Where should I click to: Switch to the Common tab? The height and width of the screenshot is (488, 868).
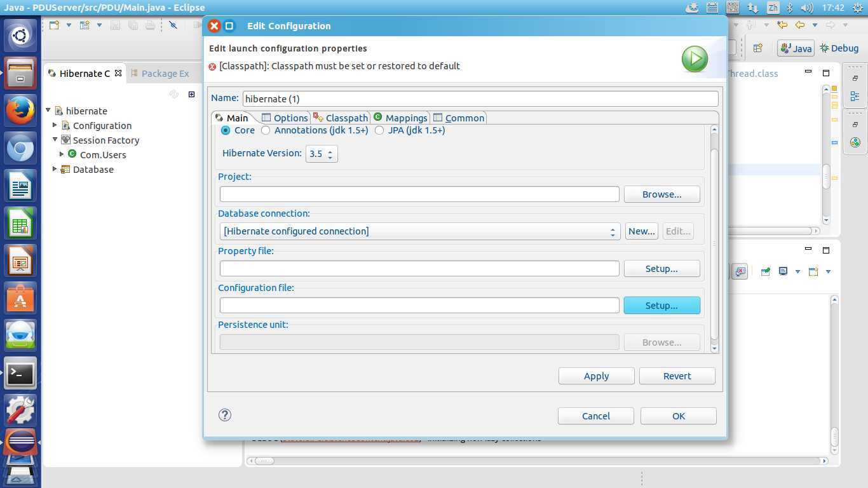(459, 118)
